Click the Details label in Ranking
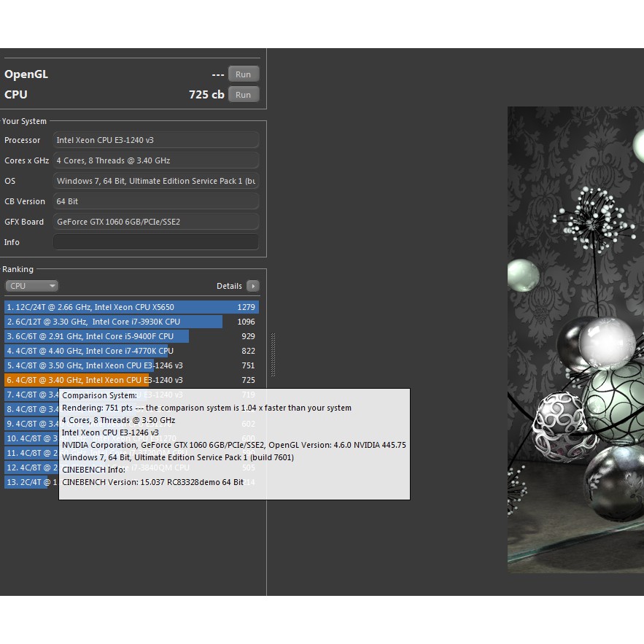644x644 pixels. pyautogui.click(x=229, y=286)
